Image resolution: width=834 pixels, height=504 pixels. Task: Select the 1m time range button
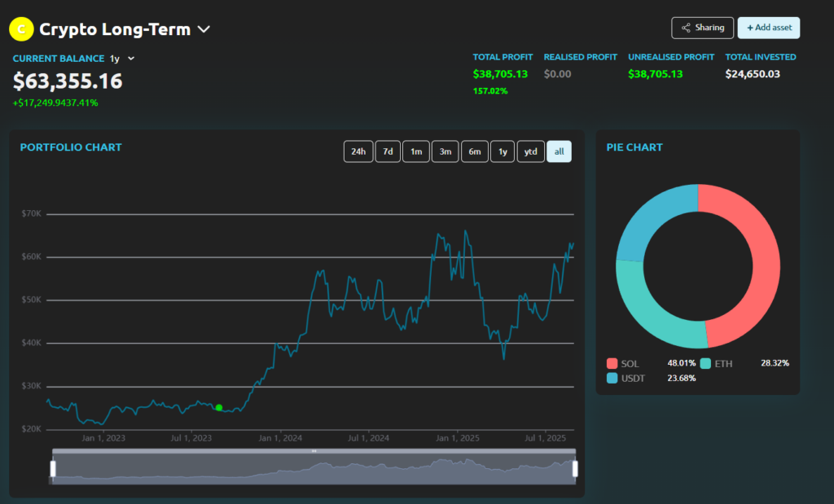pos(415,151)
